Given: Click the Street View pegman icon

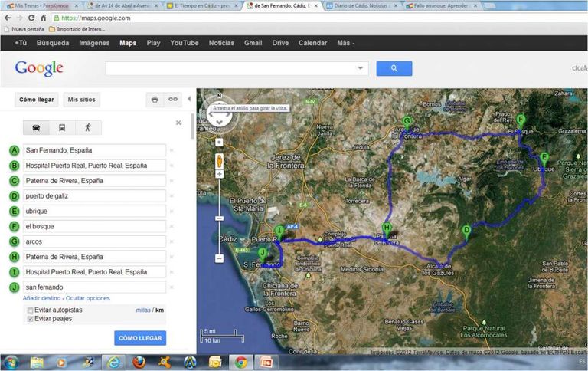Looking at the screenshot, I should pos(220,162).
